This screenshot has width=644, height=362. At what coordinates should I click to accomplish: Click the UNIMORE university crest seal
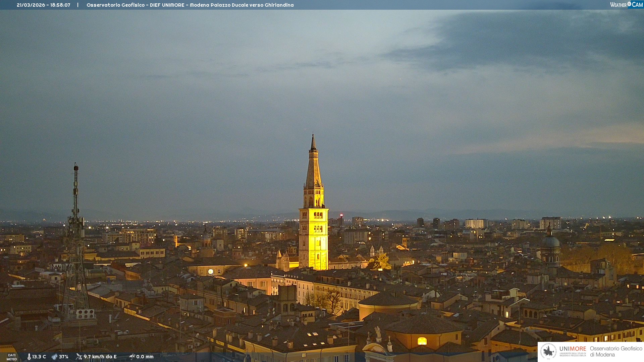tap(548, 352)
